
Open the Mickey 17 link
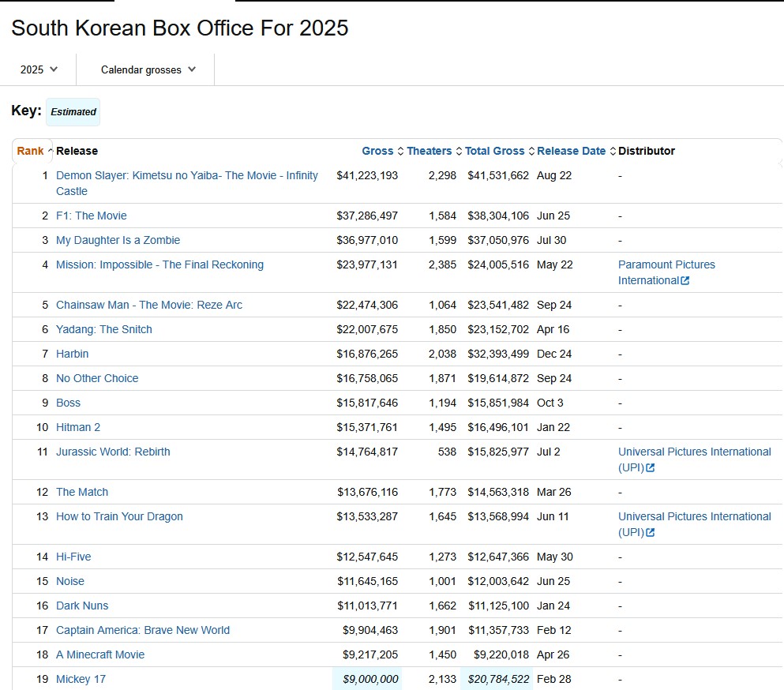tap(81, 680)
